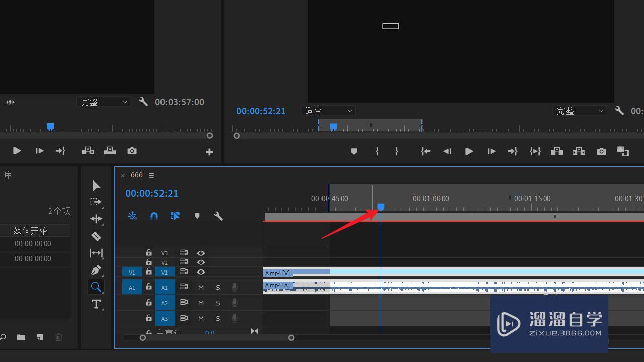Choose the Selection arrow tool
This screenshot has height=362, width=644.
tap(96, 186)
